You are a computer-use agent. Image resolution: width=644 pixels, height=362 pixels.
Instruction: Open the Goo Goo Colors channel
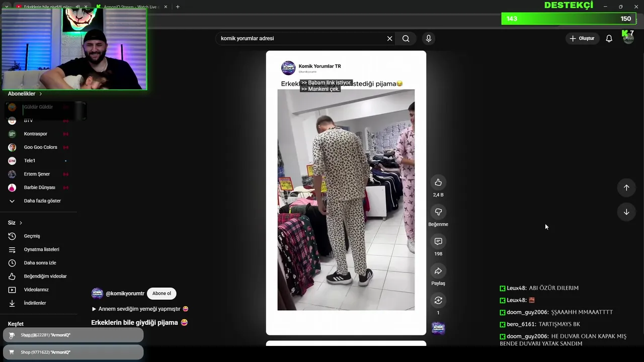[39, 147]
